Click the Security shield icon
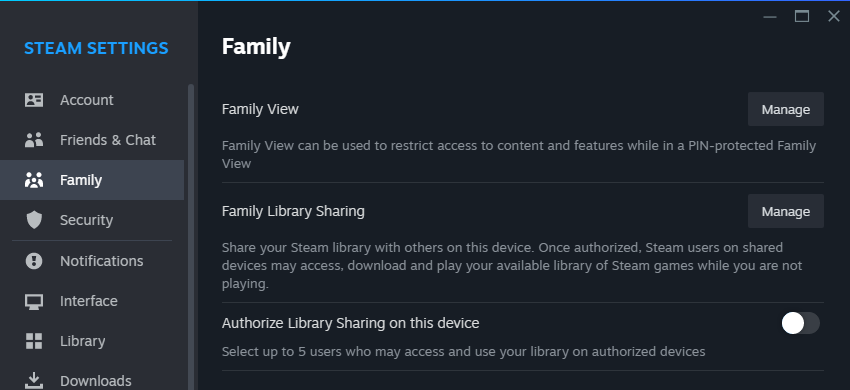Image resolution: width=850 pixels, height=390 pixels. (34, 220)
